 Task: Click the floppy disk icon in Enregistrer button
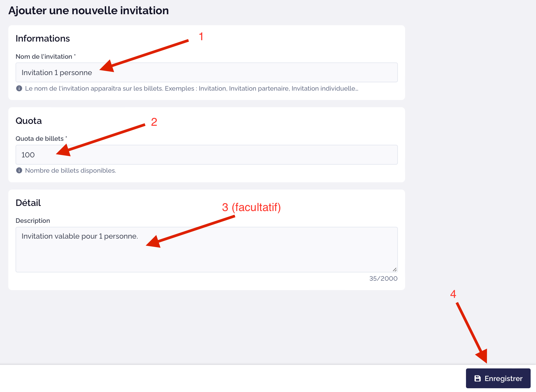tap(478, 378)
